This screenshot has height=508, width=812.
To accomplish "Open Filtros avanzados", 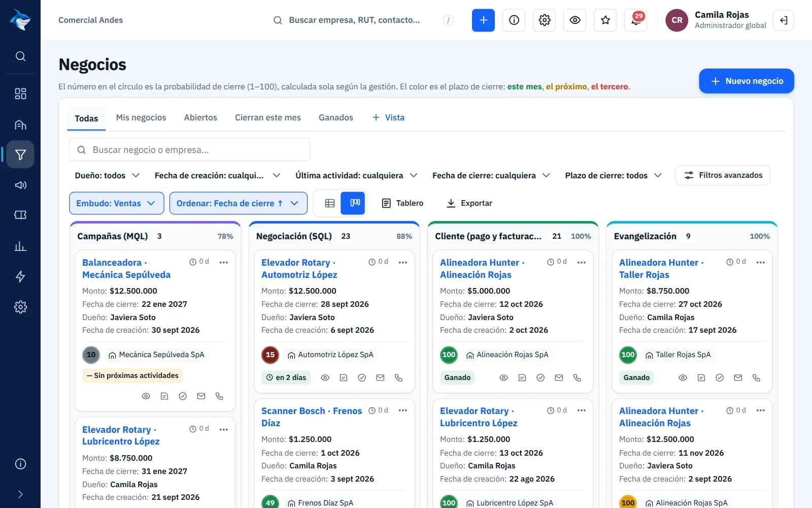I will click(723, 175).
